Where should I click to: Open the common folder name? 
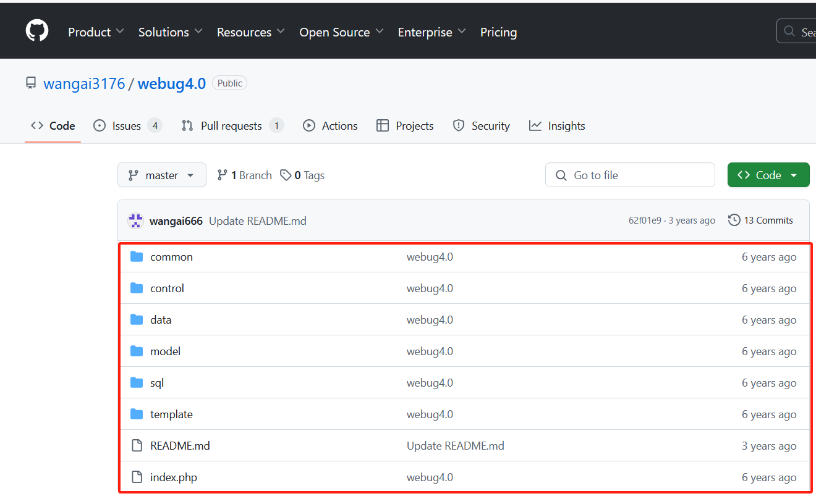pyautogui.click(x=171, y=256)
